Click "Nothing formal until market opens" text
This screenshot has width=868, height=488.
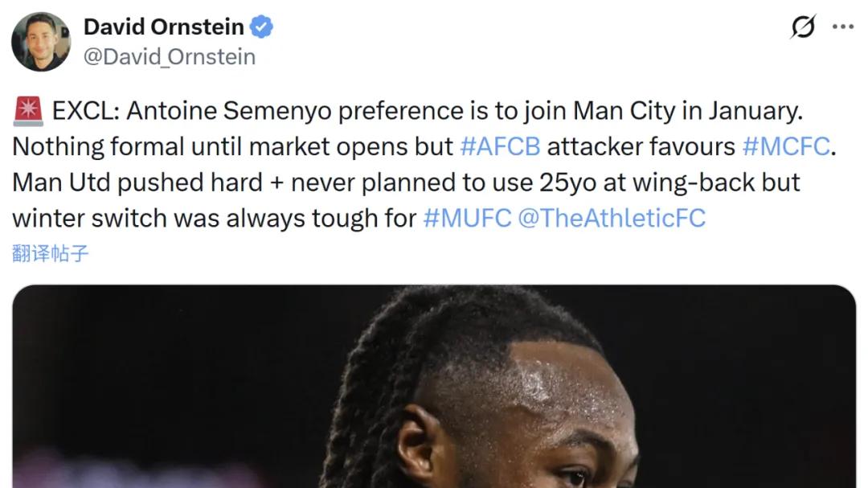click(x=233, y=147)
